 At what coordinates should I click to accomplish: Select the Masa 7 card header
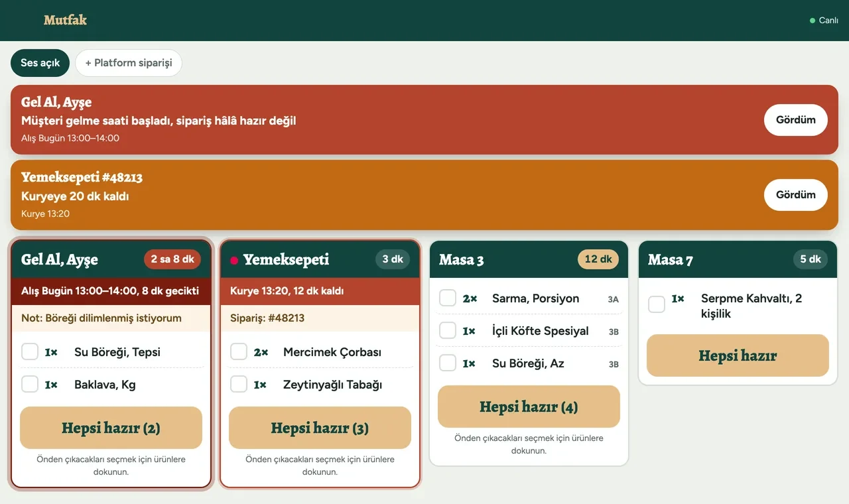738,259
